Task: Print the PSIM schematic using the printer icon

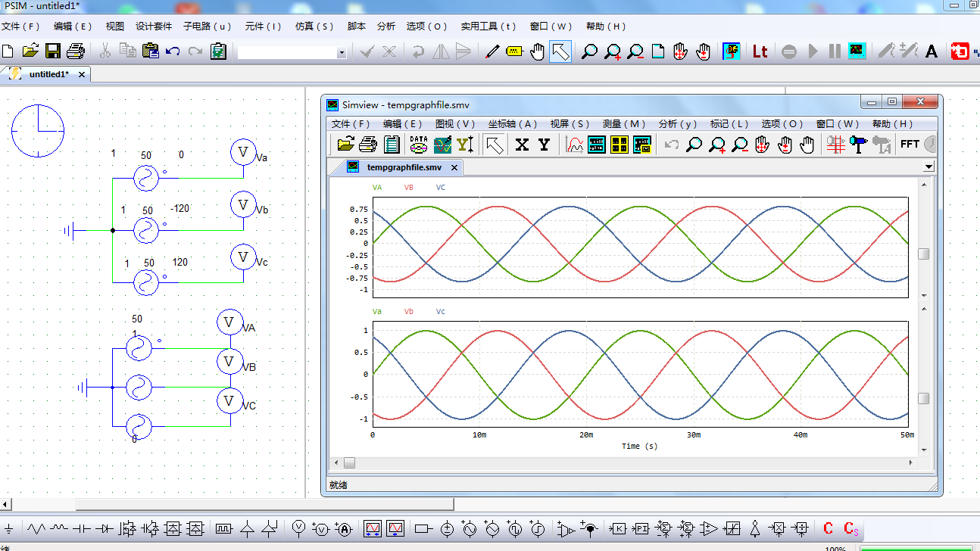Action: click(x=76, y=51)
